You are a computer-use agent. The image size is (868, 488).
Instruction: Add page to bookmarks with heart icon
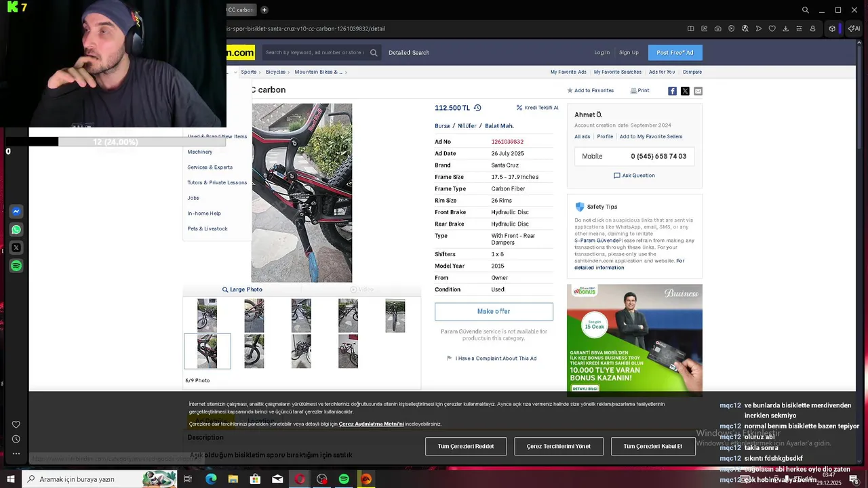click(x=772, y=28)
